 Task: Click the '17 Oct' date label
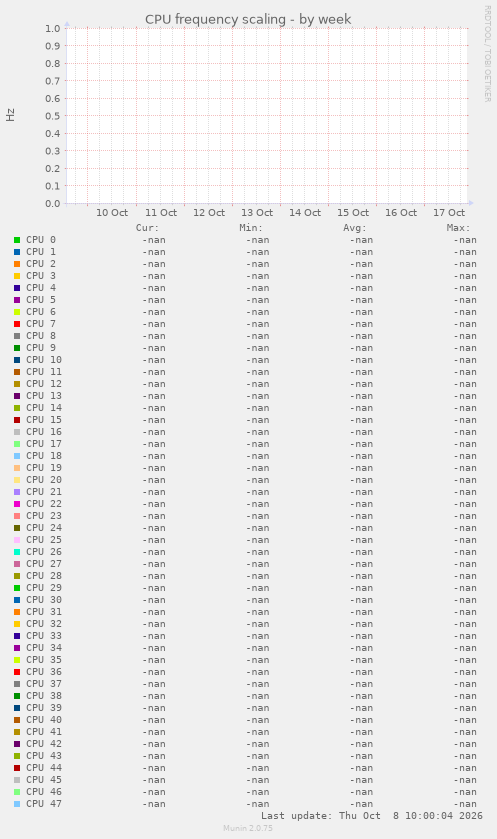449,212
